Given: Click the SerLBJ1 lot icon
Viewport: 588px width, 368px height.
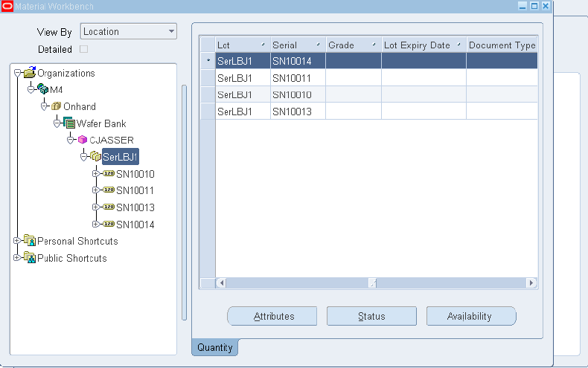Looking at the screenshot, I should coord(95,156).
